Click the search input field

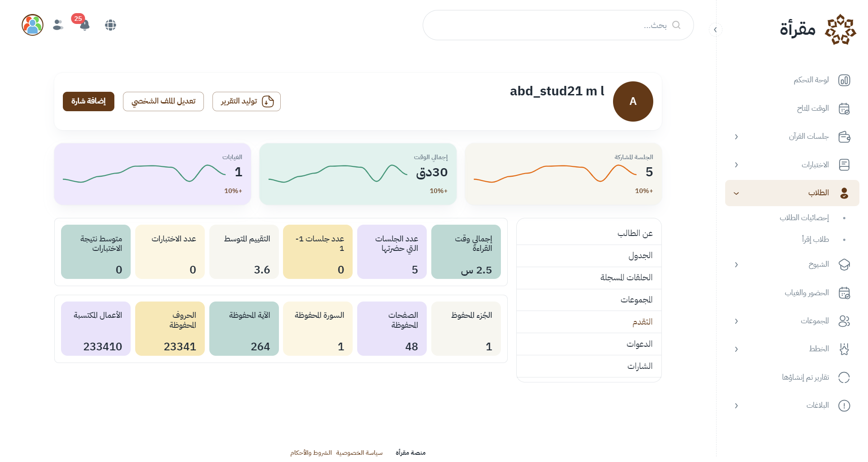[552, 25]
